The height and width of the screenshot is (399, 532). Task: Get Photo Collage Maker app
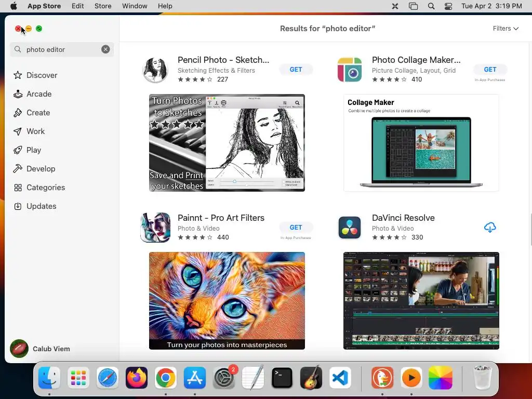(x=490, y=69)
